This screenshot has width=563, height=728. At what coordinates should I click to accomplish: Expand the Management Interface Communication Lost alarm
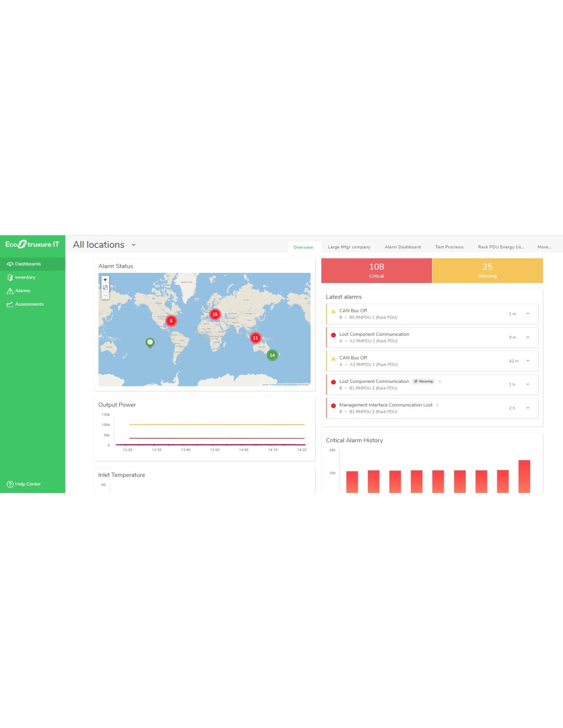pos(528,408)
